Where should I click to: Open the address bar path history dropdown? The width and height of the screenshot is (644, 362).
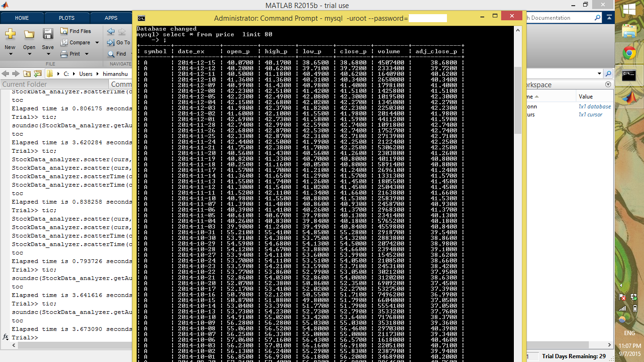tap(600, 74)
